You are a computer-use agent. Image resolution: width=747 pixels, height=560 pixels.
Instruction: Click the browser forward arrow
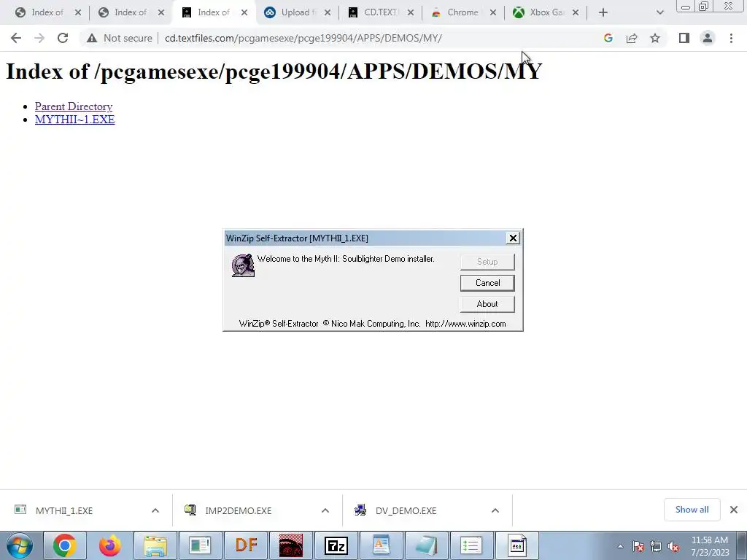[x=39, y=38]
